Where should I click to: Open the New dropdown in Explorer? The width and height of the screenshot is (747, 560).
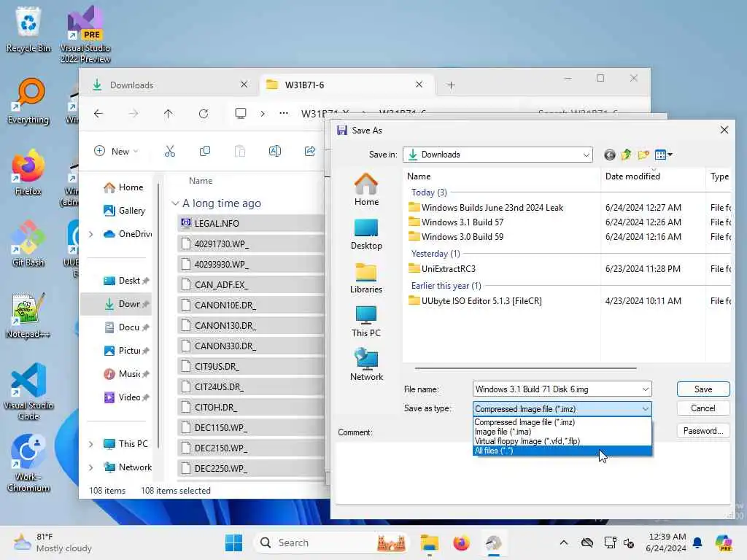pyautogui.click(x=116, y=152)
